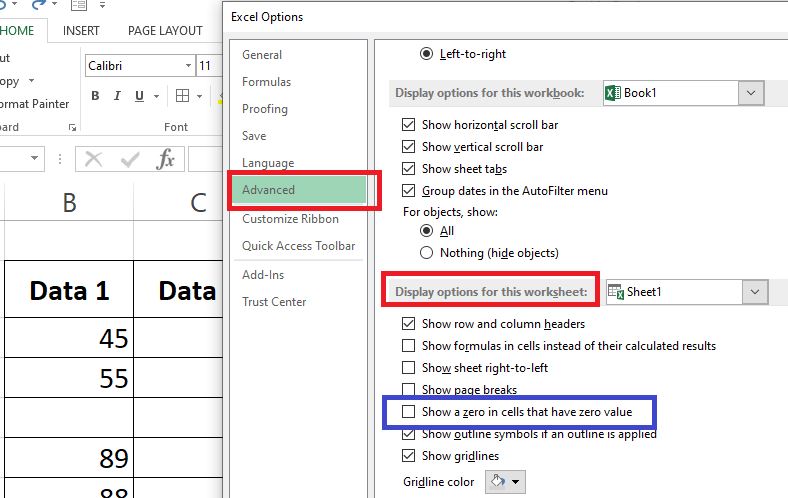The height and width of the screenshot is (498, 788).
Task: Expand the Copy dropdown arrow
Action: (31, 80)
